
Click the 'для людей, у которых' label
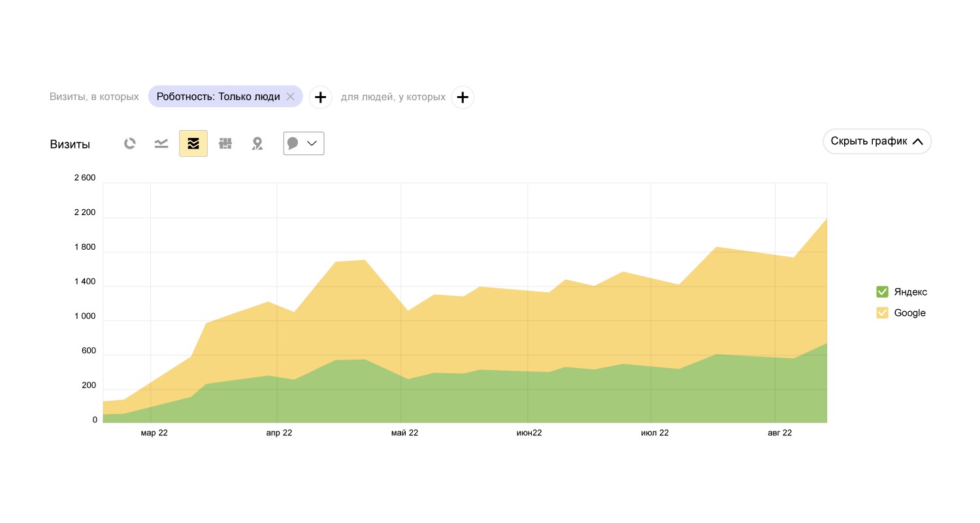(x=393, y=97)
